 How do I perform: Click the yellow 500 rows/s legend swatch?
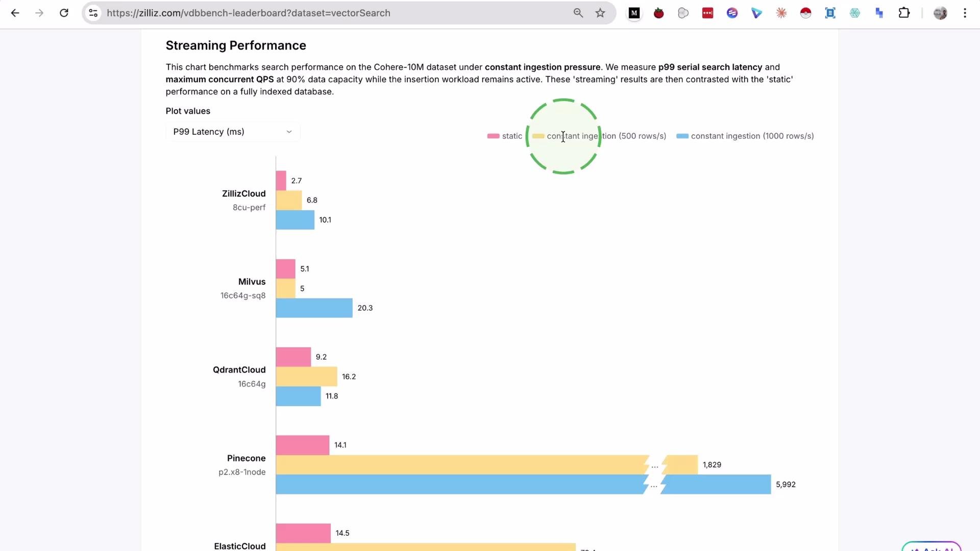pyautogui.click(x=538, y=136)
